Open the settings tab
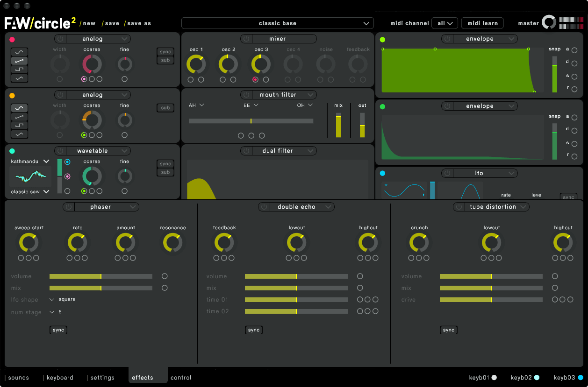 (x=102, y=378)
